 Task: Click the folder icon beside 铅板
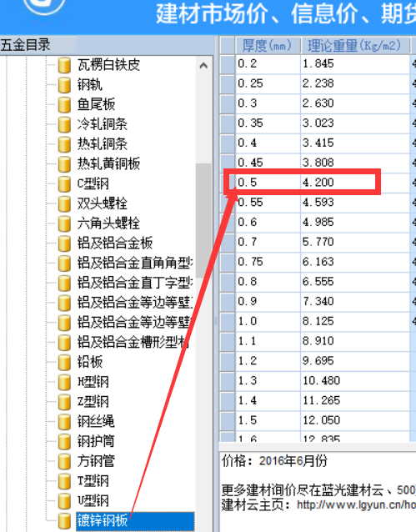tap(64, 362)
